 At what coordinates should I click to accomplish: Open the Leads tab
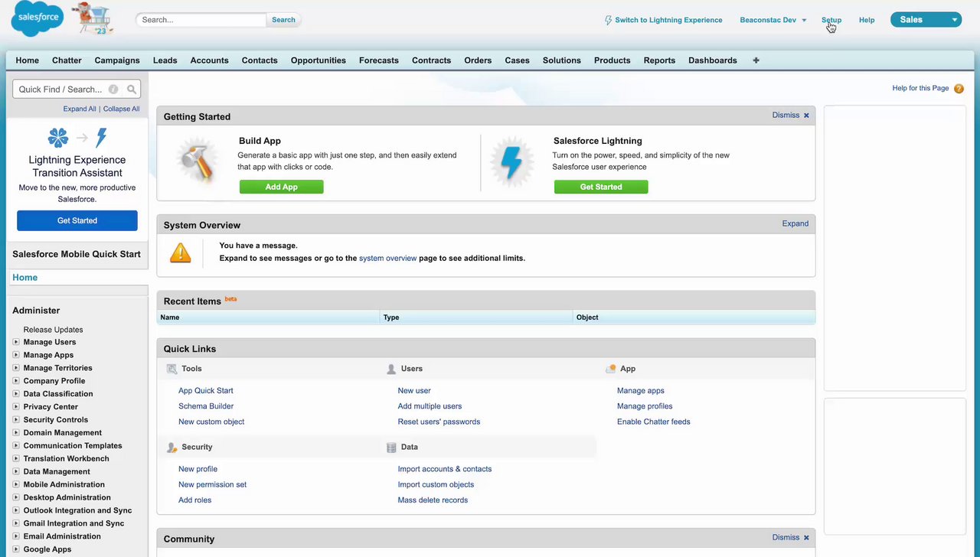pyautogui.click(x=165, y=60)
